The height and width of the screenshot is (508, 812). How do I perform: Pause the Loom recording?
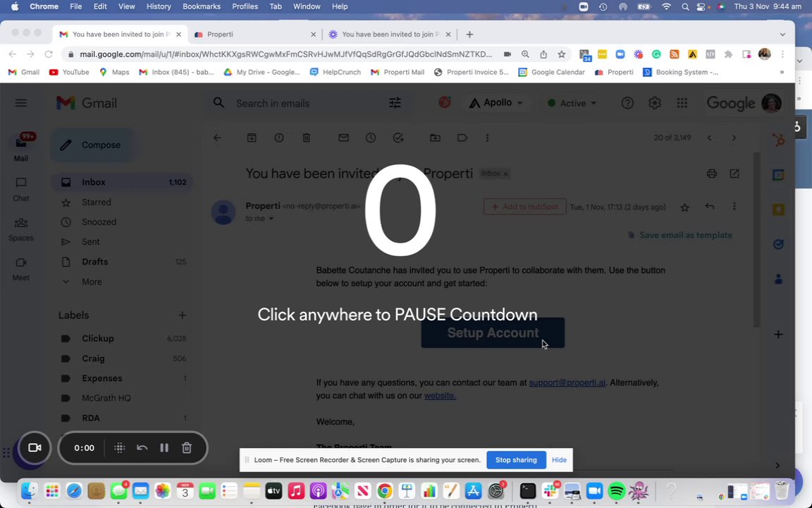pyautogui.click(x=164, y=448)
